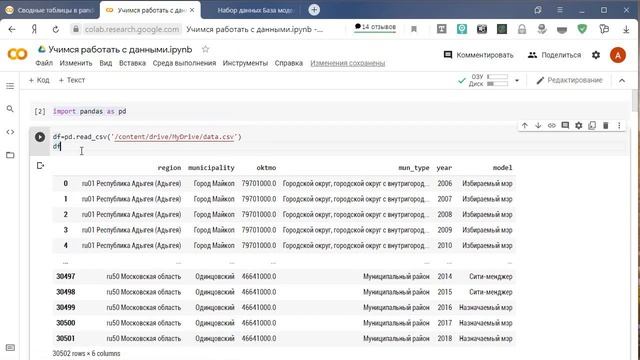Open browser menu hamburger icon
This screenshot has height=360, width=640.
(x=560, y=10)
